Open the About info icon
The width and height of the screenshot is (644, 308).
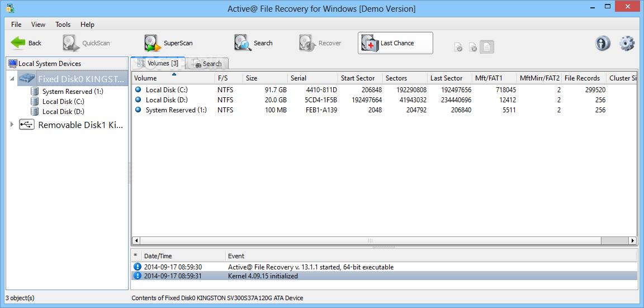603,43
